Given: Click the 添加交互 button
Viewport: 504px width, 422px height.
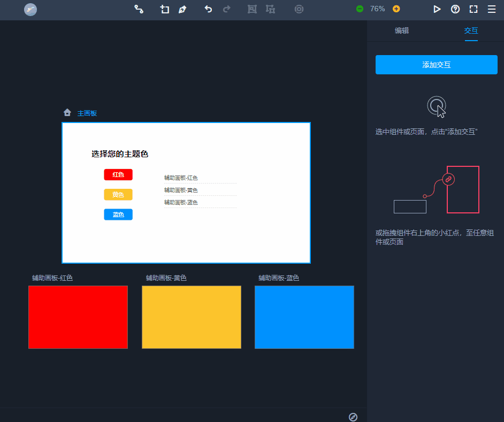Looking at the screenshot, I should coord(436,65).
